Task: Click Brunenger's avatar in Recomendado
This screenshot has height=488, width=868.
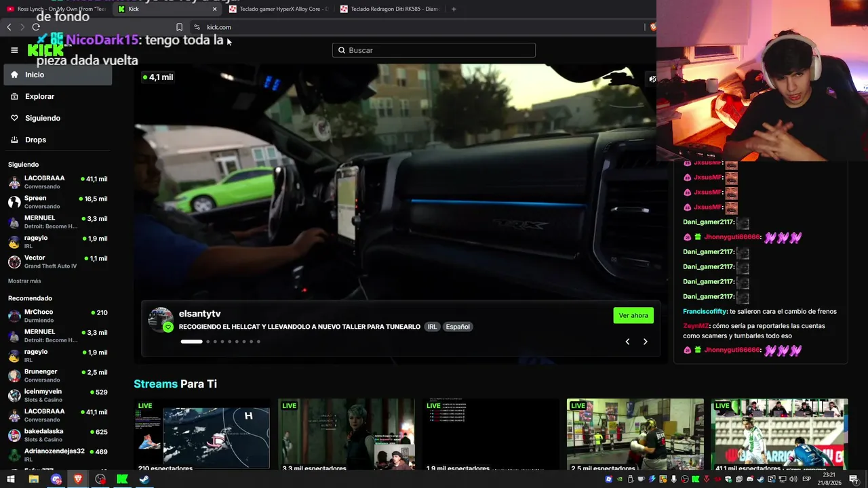Action: coord(14,375)
